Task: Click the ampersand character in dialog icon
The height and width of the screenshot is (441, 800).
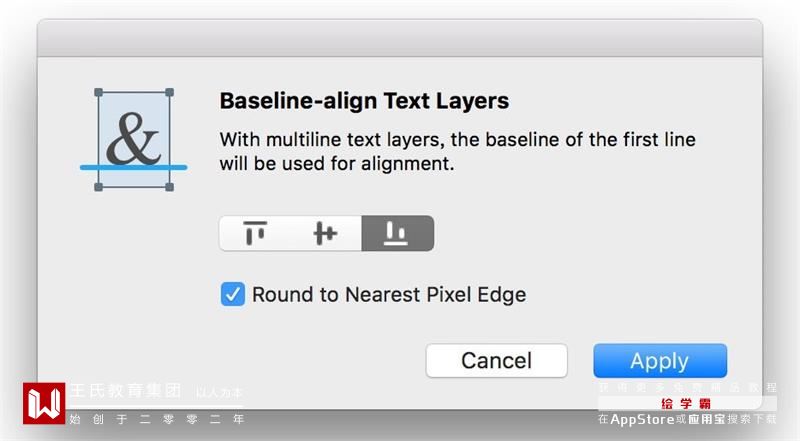Action: pos(133,139)
